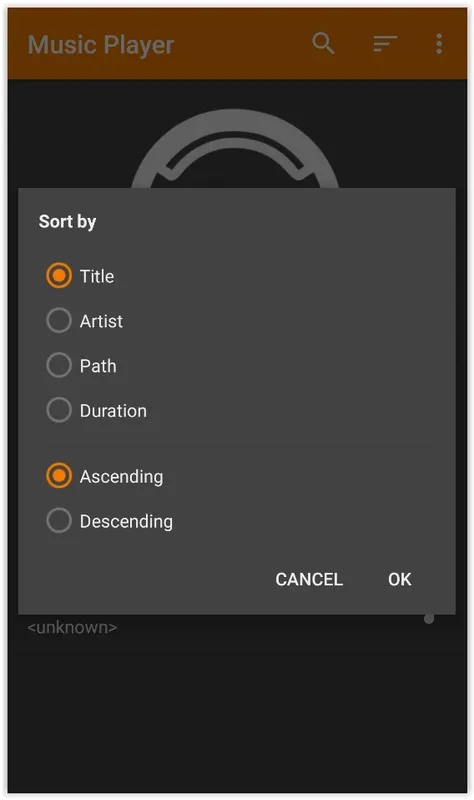Click the Descending label text
This screenshot has width=474, height=800.
tap(127, 521)
